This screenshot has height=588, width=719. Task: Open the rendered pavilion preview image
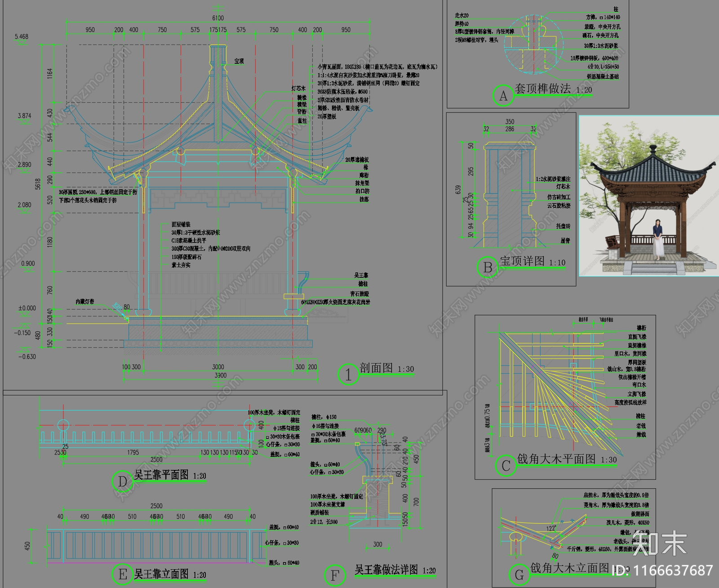[649, 196]
